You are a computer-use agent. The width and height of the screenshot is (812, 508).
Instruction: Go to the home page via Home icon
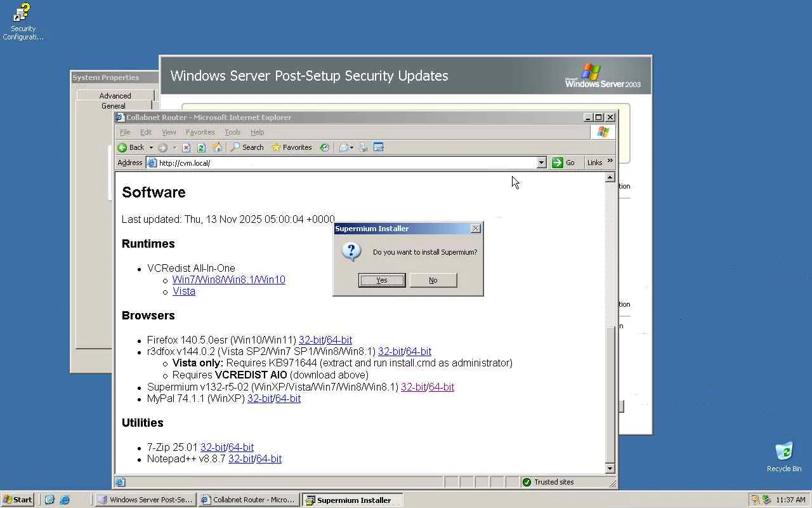click(x=217, y=147)
